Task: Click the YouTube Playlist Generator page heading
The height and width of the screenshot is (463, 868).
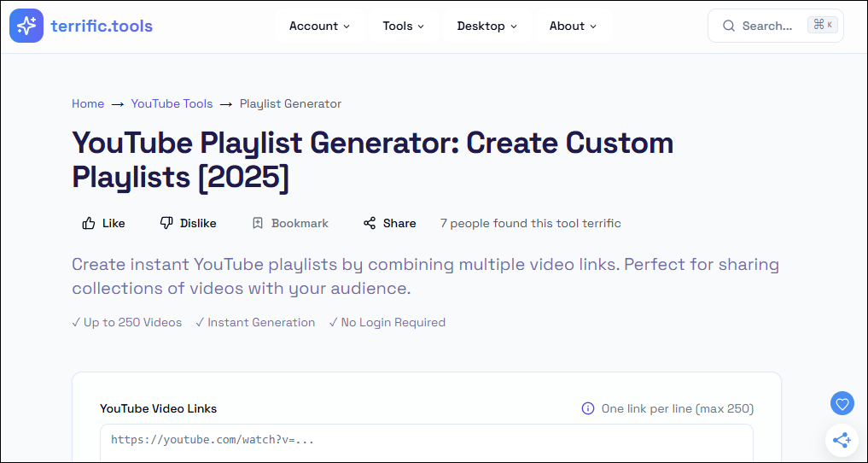Action: coord(373,161)
